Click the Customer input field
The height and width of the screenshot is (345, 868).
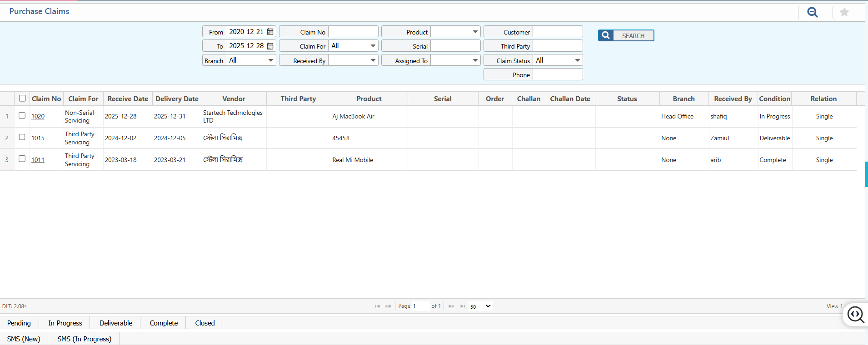pos(558,32)
